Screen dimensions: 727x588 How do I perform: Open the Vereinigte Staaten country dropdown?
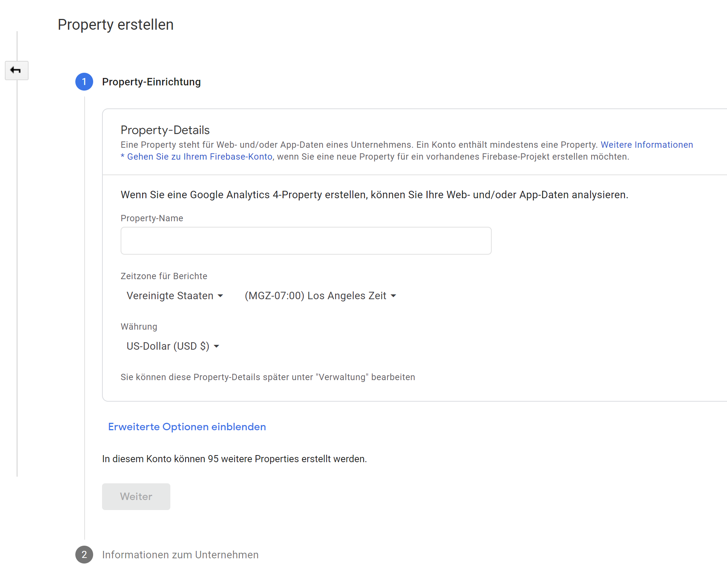[x=174, y=295]
